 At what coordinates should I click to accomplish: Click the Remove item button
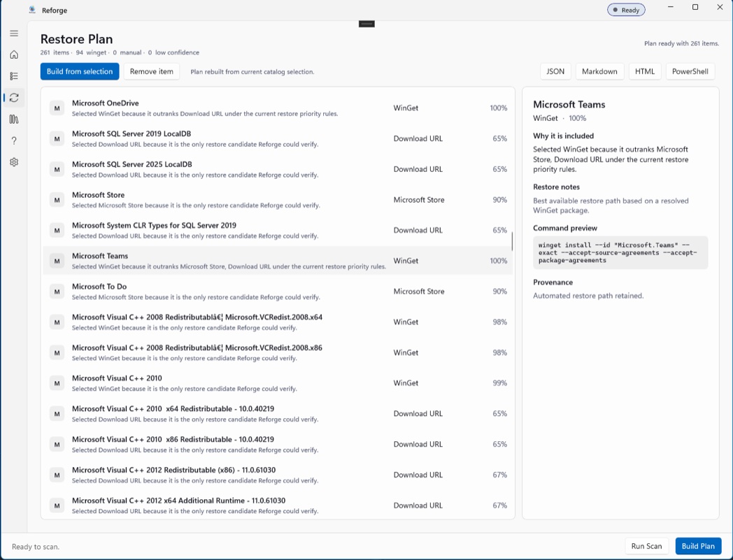pyautogui.click(x=152, y=71)
